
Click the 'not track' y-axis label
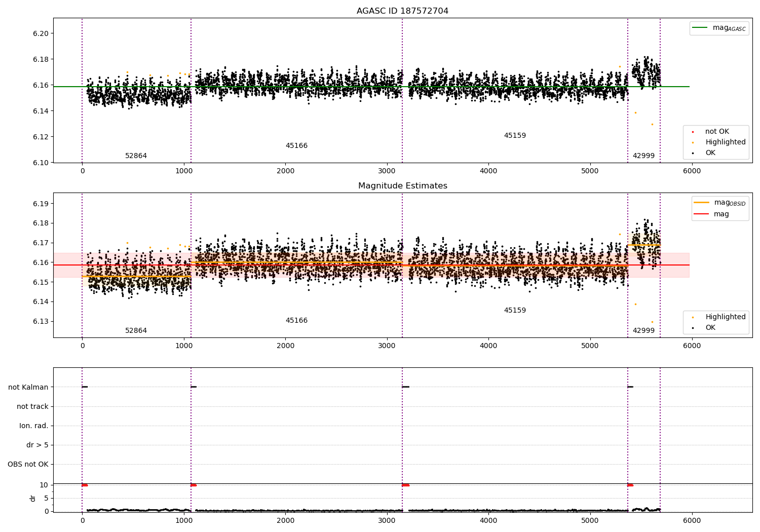coord(32,407)
